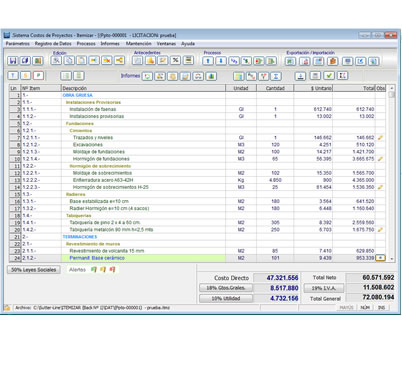This screenshot has width=402, height=365.
Task: Click the blue up arrow in Procesos
Action: coord(208,61)
